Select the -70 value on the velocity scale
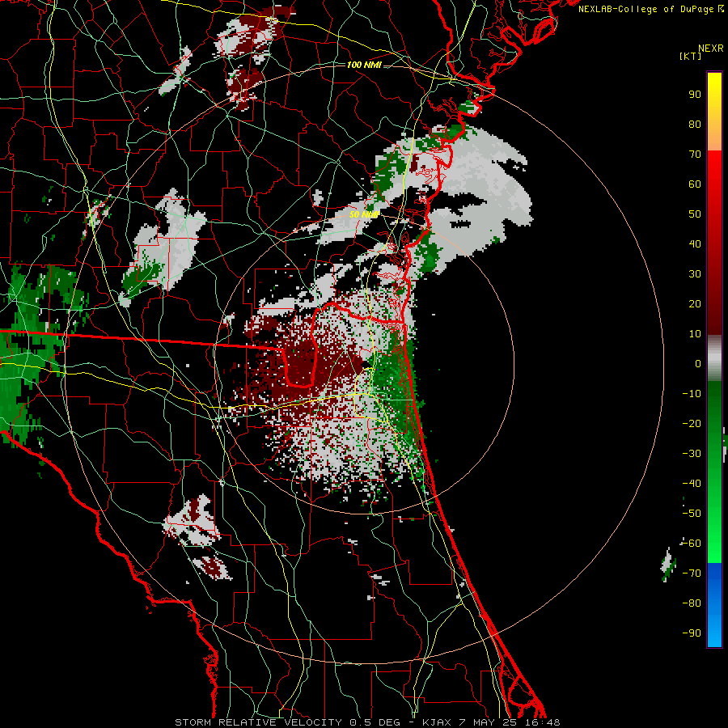Image resolution: width=728 pixels, height=728 pixels. coord(692,574)
